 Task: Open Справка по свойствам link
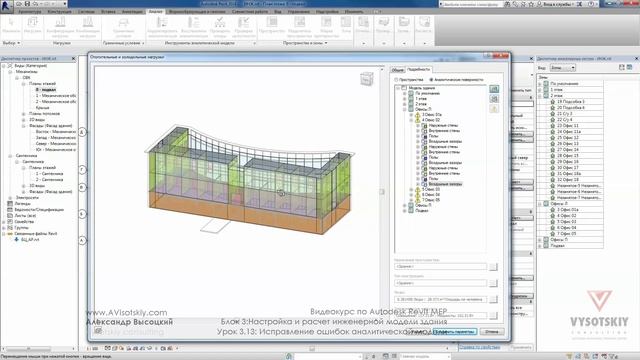[x=480, y=347]
